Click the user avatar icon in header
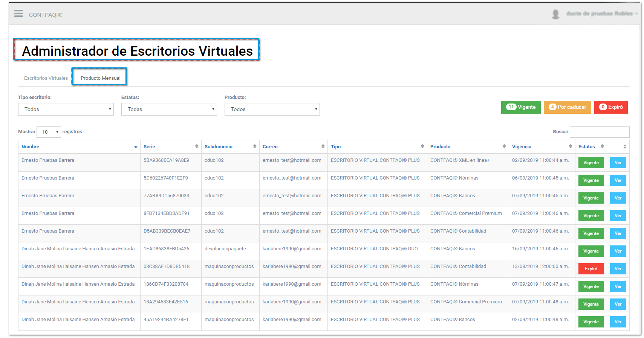Image resolution: width=644 pixels, height=338 pixels. point(555,14)
